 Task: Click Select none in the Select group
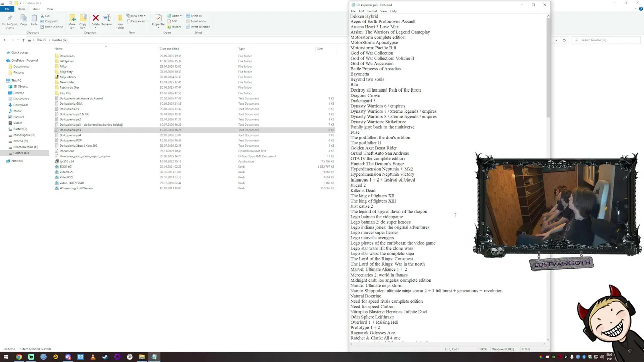click(x=196, y=21)
